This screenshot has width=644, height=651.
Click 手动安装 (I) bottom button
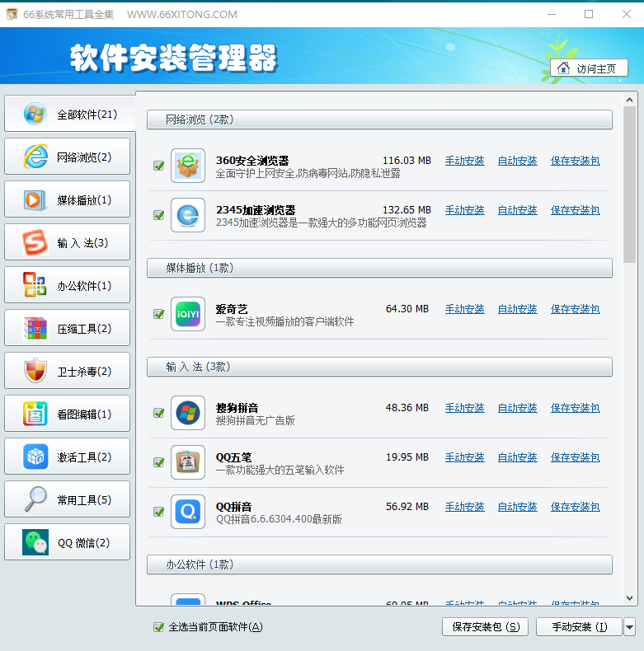coord(579,627)
